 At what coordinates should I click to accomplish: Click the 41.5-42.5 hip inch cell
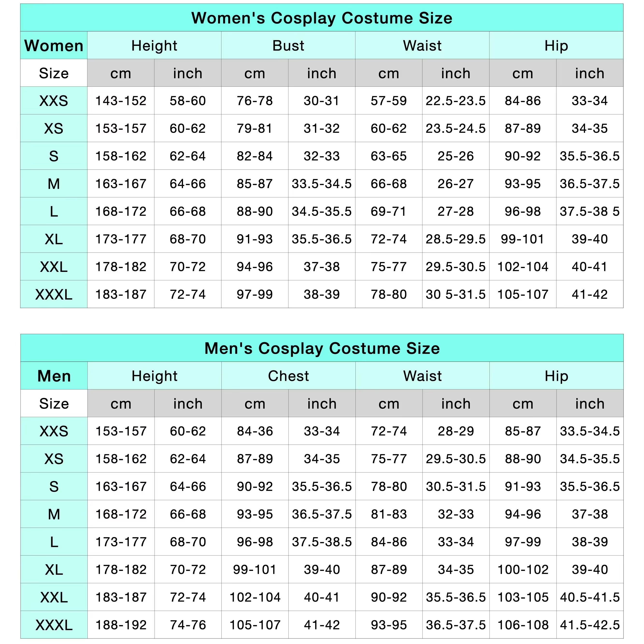tap(590, 625)
